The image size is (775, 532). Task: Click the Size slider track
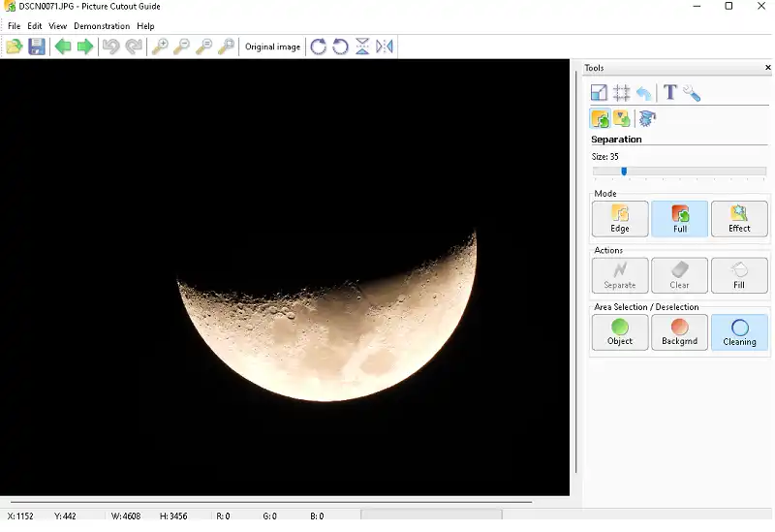pyautogui.click(x=697, y=172)
